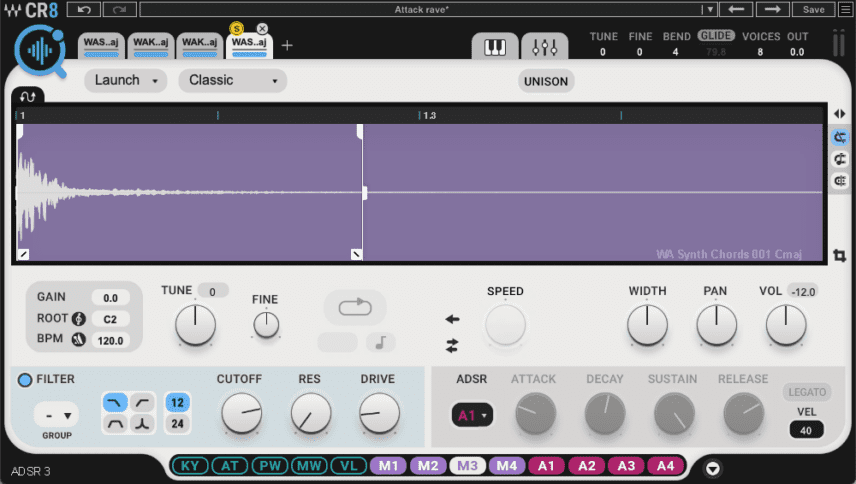This screenshot has height=484, width=856.
Task: Show the mixer sliders view
Action: [544, 47]
